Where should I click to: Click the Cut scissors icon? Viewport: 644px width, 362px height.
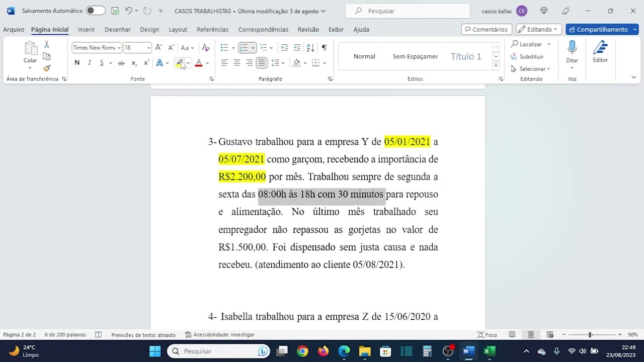tap(47, 45)
